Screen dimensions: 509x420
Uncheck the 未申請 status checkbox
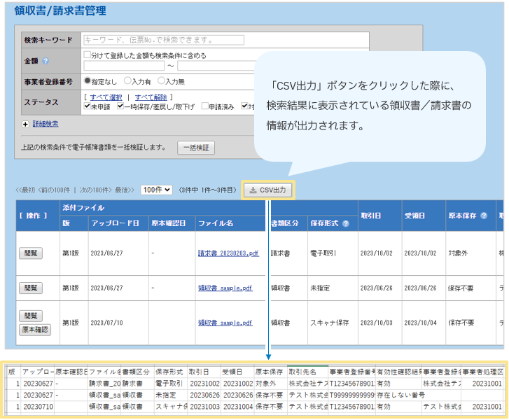coord(87,106)
